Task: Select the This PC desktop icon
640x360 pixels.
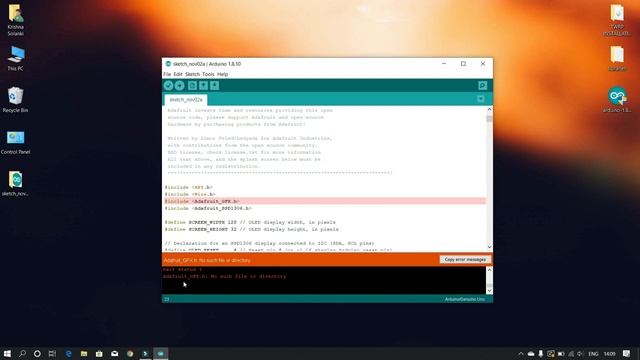Action: click(x=16, y=59)
